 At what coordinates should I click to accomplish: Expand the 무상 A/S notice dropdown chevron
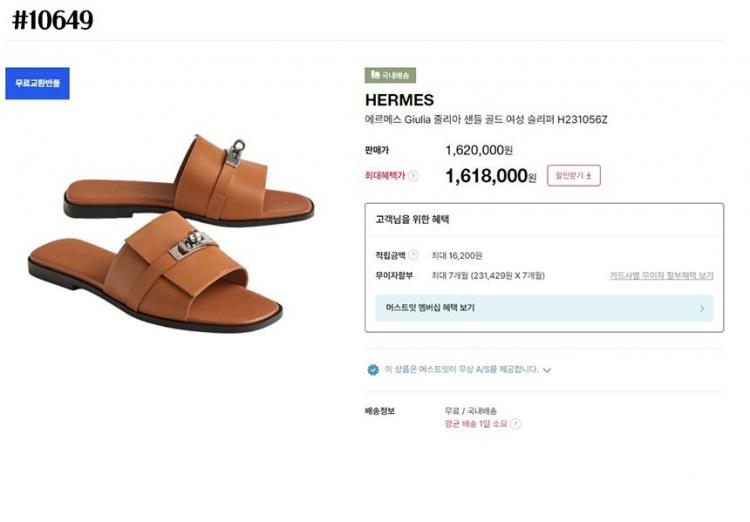tap(547, 370)
